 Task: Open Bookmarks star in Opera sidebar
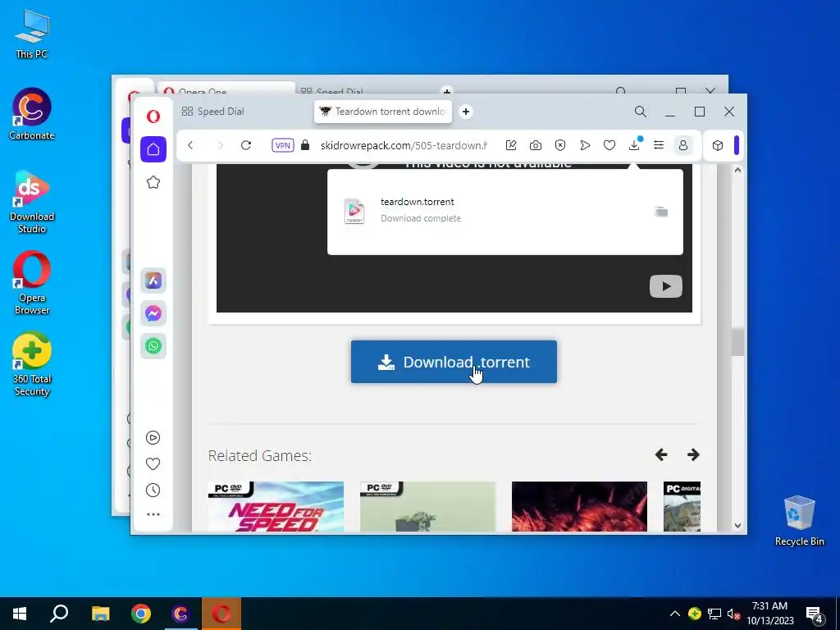click(153, 182)
